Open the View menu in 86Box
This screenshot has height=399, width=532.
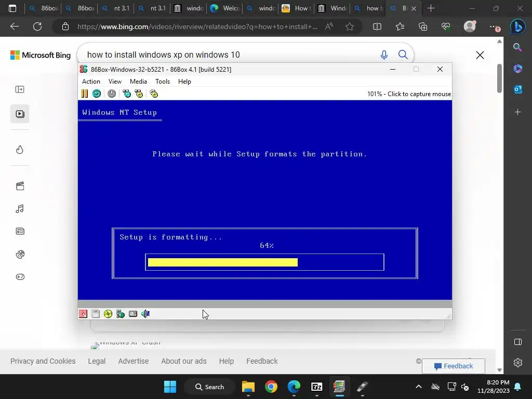point(115,82)
